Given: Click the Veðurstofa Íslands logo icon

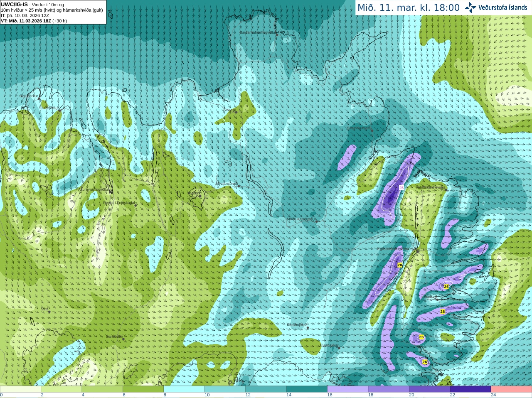Looking at the screenshot, I should pyautogui.click(x=470, y=7).
